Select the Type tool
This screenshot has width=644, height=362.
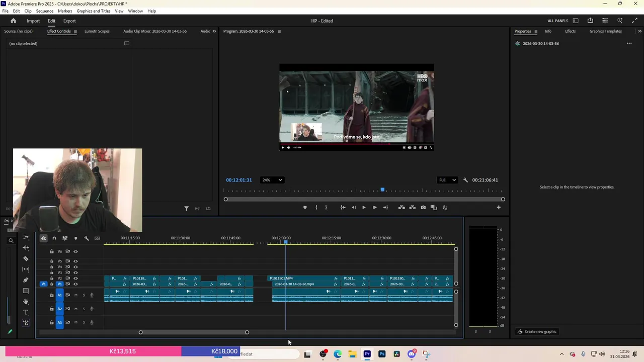click(26, 312)
